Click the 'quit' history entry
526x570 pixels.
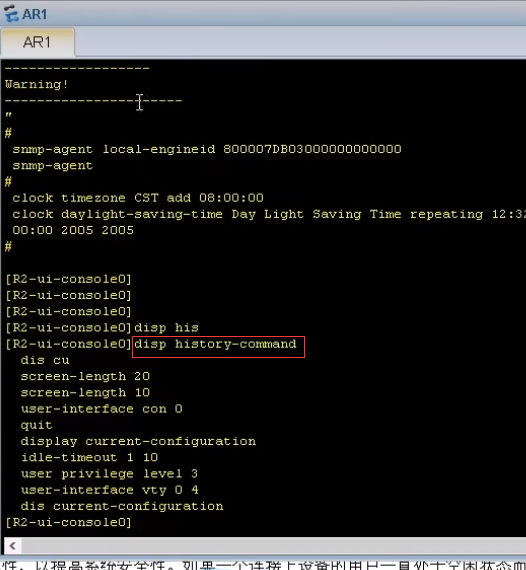click(36, 425)
